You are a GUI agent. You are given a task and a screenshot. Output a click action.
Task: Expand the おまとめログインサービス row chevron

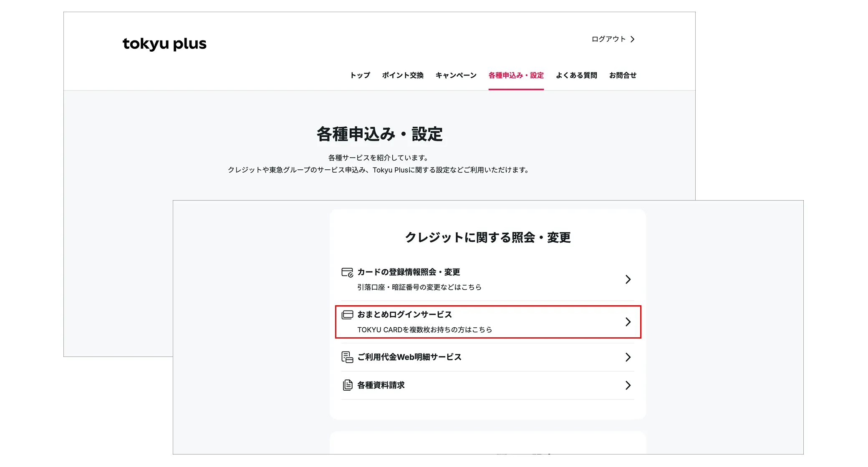tap(628, 321)
